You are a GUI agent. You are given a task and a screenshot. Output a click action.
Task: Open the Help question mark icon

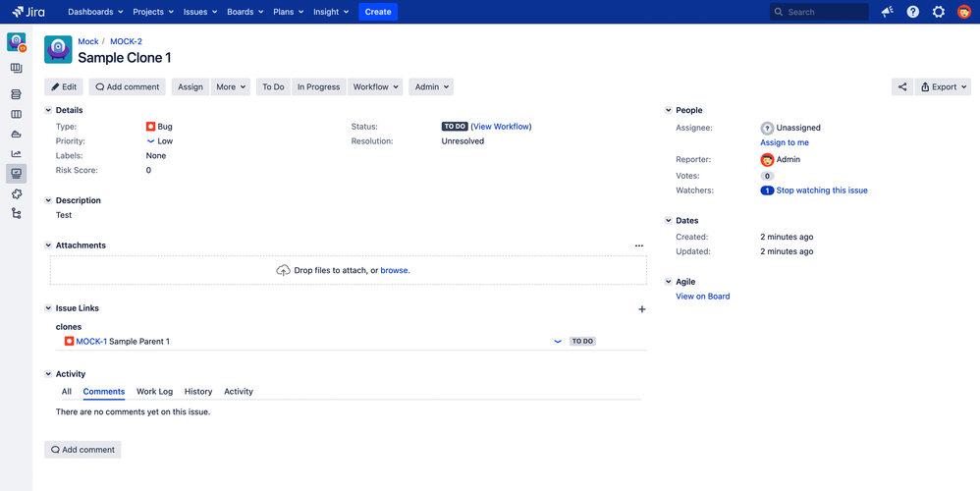[x=913, y=12]
